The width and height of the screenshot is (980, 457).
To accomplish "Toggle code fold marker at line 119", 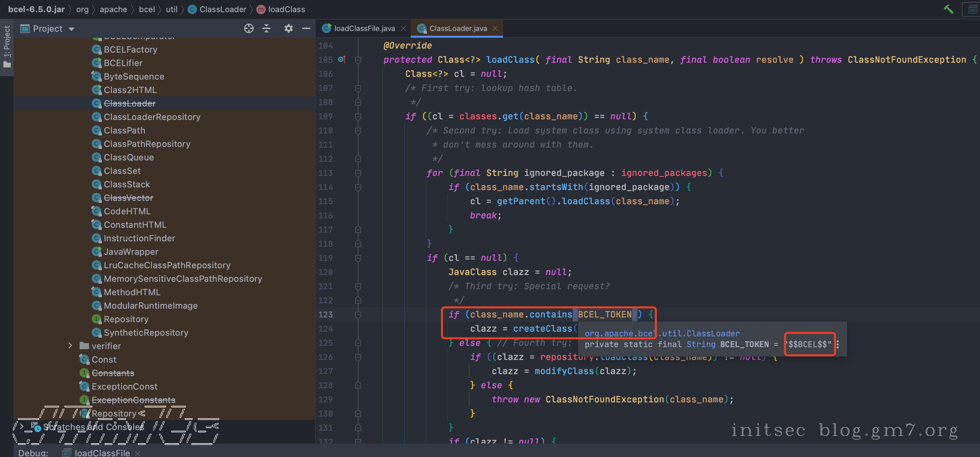I will [x=358, y=258].
